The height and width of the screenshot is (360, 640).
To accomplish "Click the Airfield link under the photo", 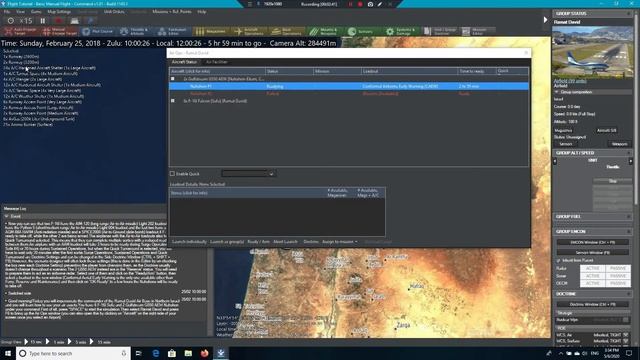I will pos(570,81).
